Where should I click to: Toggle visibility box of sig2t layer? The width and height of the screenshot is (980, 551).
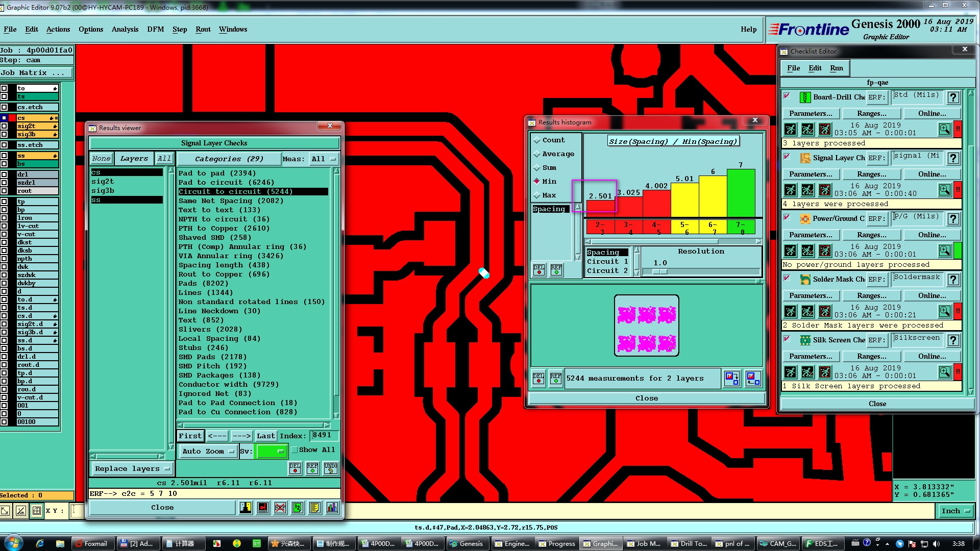point(4,126)
